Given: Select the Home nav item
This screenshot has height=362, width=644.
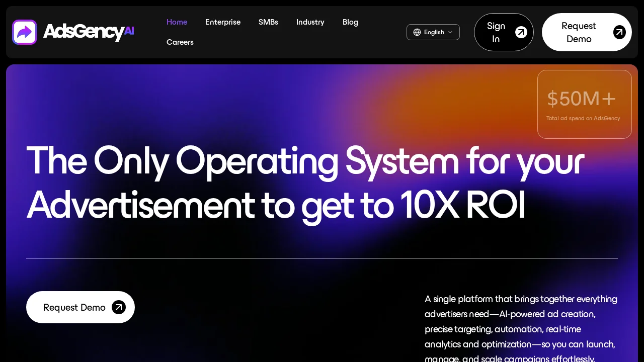Looking at the screenshot, I should (177, 22).
